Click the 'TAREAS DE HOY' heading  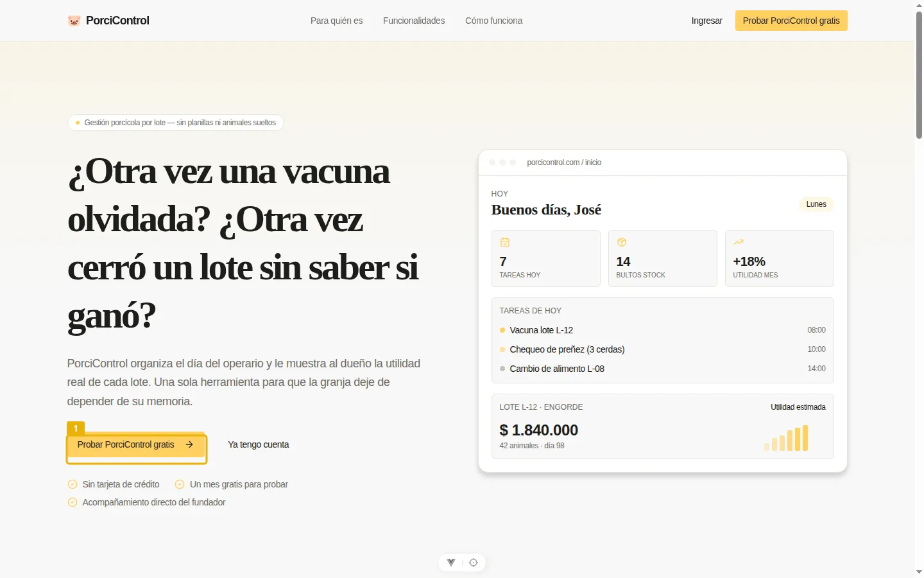530,311
